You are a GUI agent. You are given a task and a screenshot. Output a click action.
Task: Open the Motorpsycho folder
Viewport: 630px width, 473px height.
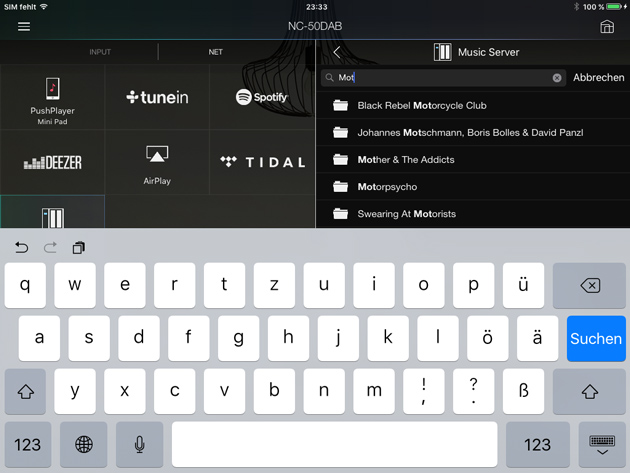point(473,187)
